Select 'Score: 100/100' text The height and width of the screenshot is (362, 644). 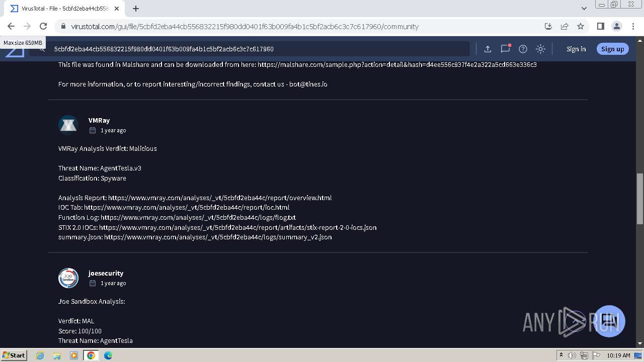point(80,331)
